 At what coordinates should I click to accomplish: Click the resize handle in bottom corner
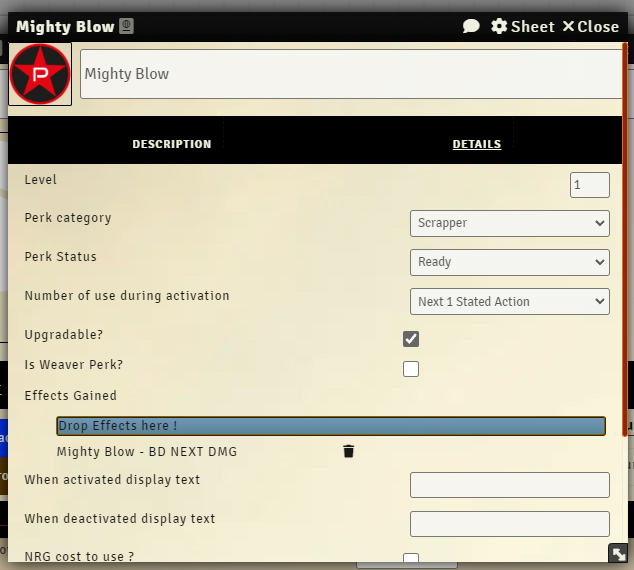tap(618, 553)
